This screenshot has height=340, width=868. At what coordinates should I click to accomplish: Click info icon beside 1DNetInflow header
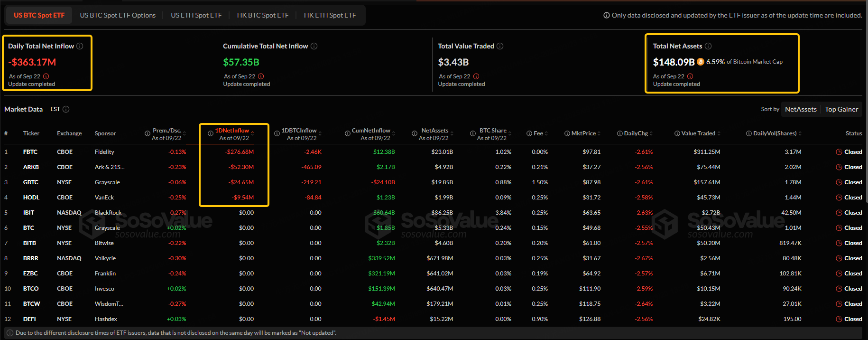pos(211,134)
